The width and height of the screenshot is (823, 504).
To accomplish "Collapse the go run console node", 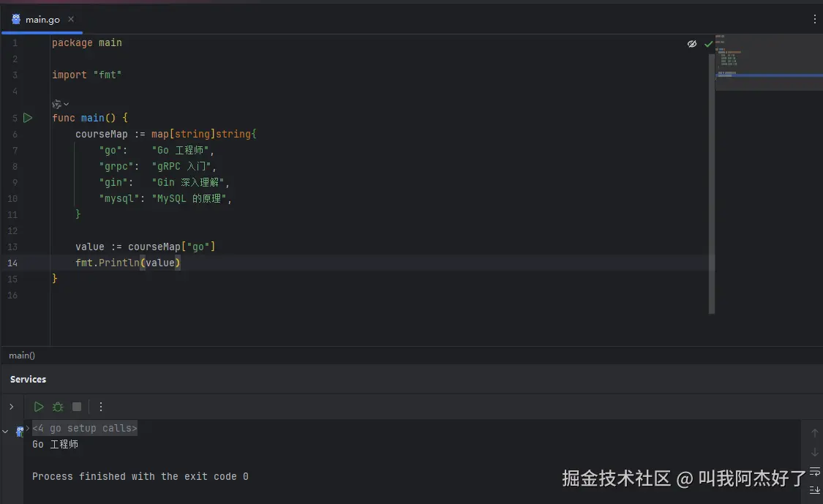I will pos(5,431).
